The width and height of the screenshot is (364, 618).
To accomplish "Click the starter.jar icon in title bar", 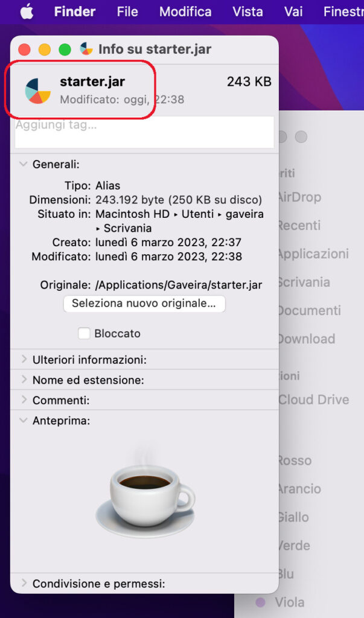I will click(86, 49).
